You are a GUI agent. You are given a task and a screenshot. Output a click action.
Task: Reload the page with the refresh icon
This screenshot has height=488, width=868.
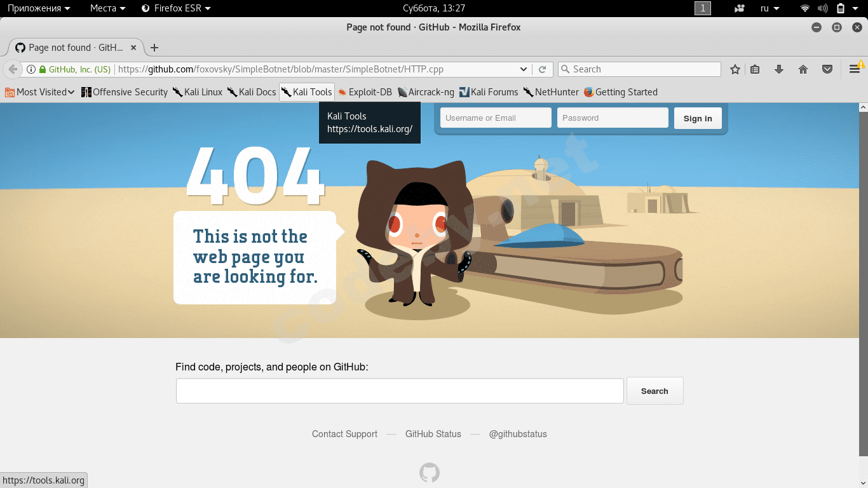(543, 69)
